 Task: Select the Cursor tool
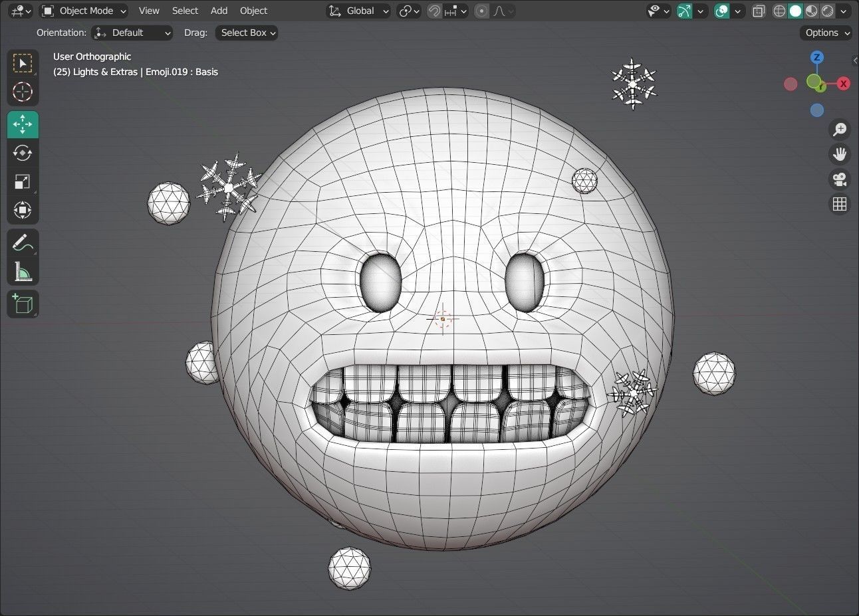pyautogui.click(x=23, y=92)
